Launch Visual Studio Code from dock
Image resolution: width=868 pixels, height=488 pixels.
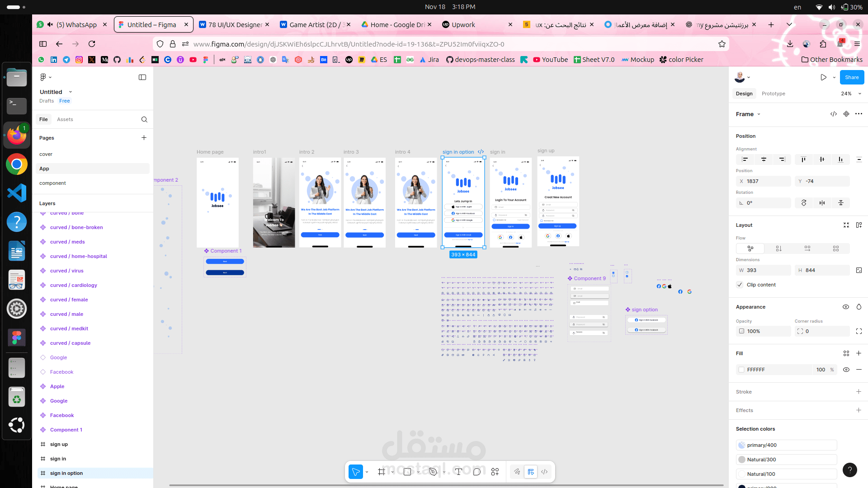[x=17, y=193]
